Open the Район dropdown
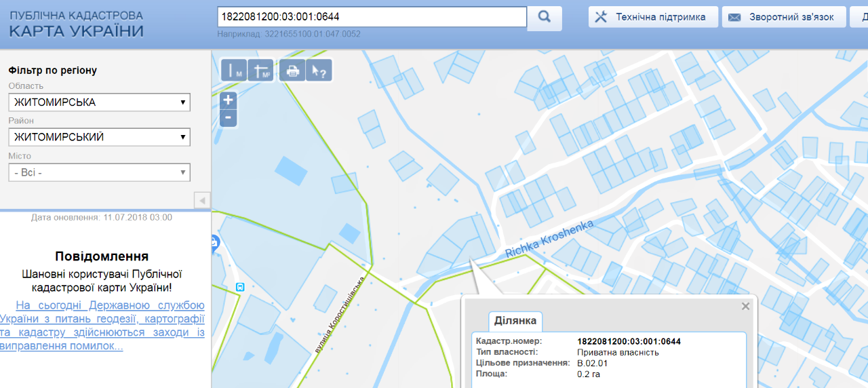 point(100,137)
